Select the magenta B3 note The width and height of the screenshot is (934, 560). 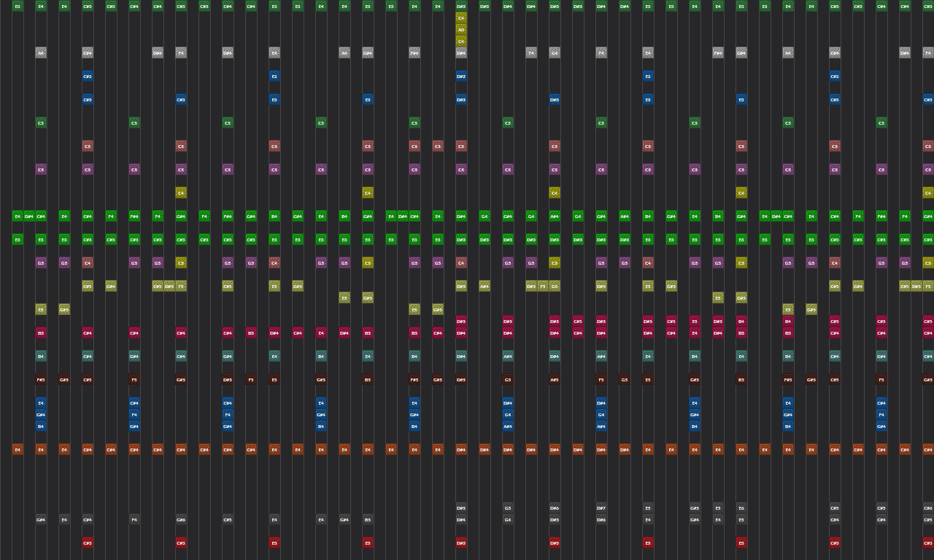(40, 333)
